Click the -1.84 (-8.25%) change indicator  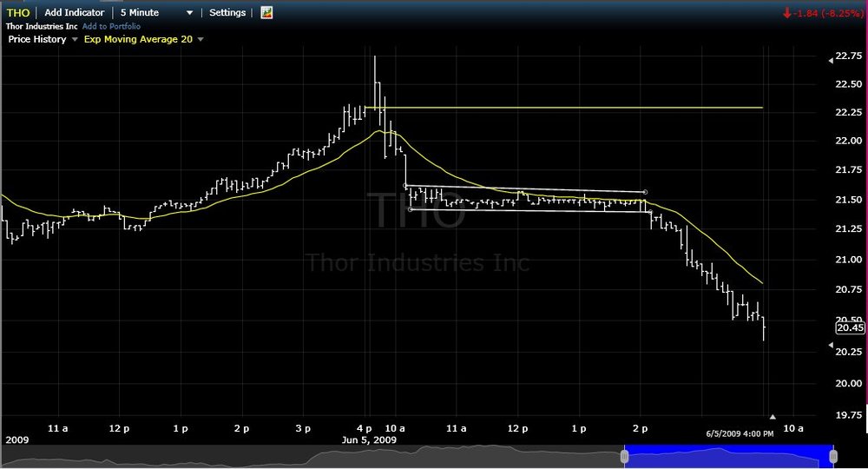pos(823,13)
